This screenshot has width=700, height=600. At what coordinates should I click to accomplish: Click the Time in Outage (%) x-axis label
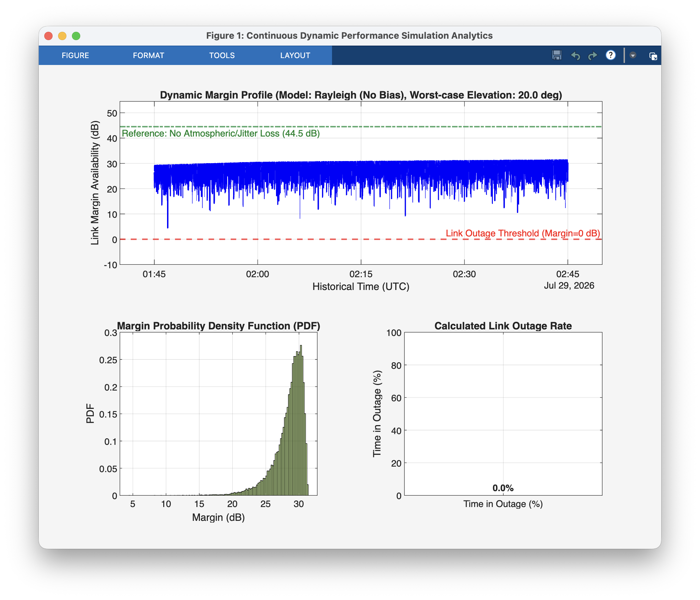503,504
